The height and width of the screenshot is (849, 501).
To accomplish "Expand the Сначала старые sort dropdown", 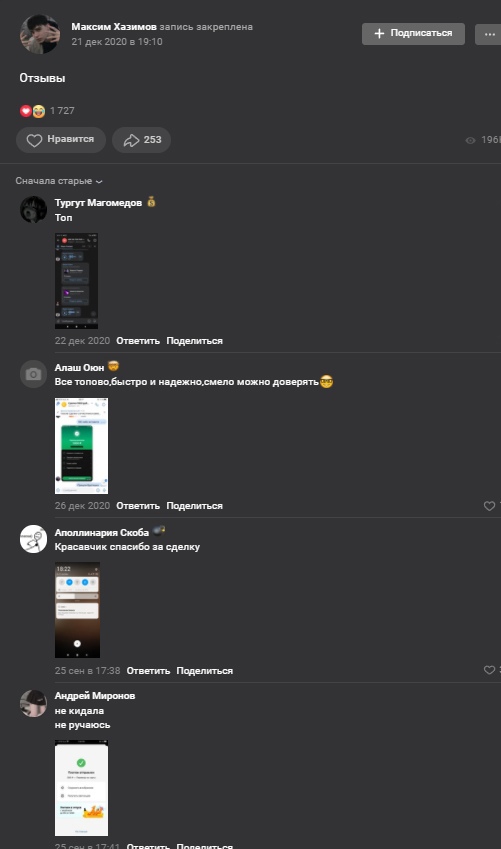I will click(58, 181).
